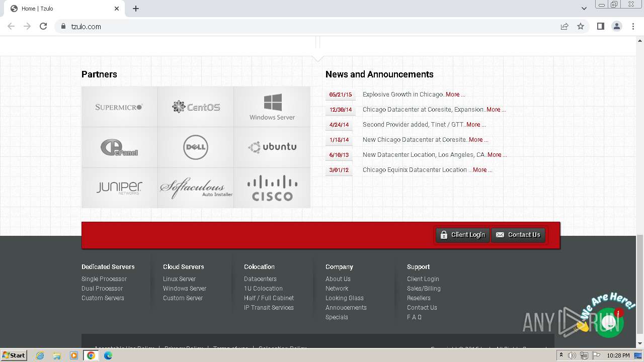Open Custom Servers under Dedicated Servers
The image size is (644, 362).
pos(103,298)
